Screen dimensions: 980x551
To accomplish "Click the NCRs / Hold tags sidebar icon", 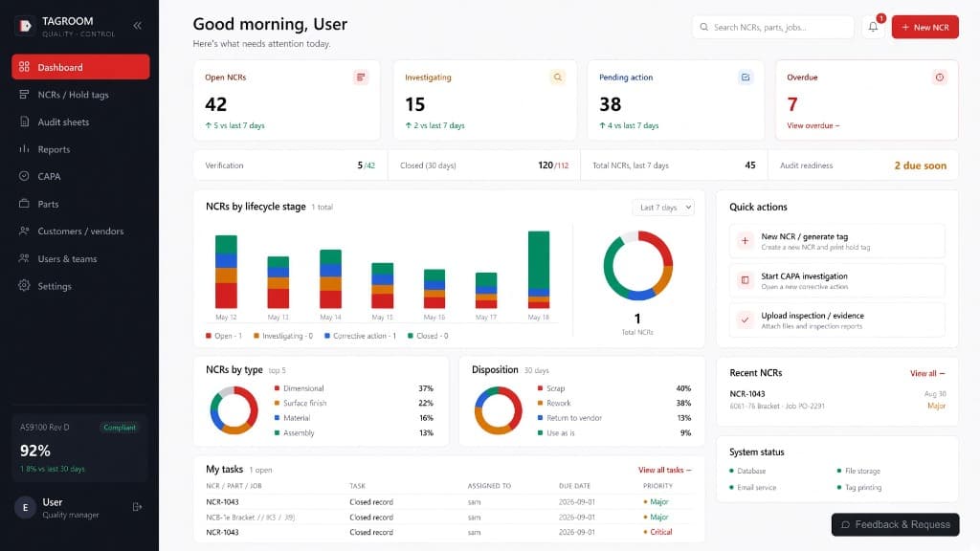I will click(x=24, y=95).
